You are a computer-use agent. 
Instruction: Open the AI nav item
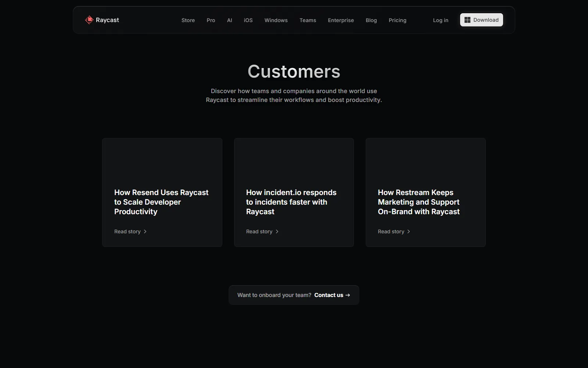point(230,20)
